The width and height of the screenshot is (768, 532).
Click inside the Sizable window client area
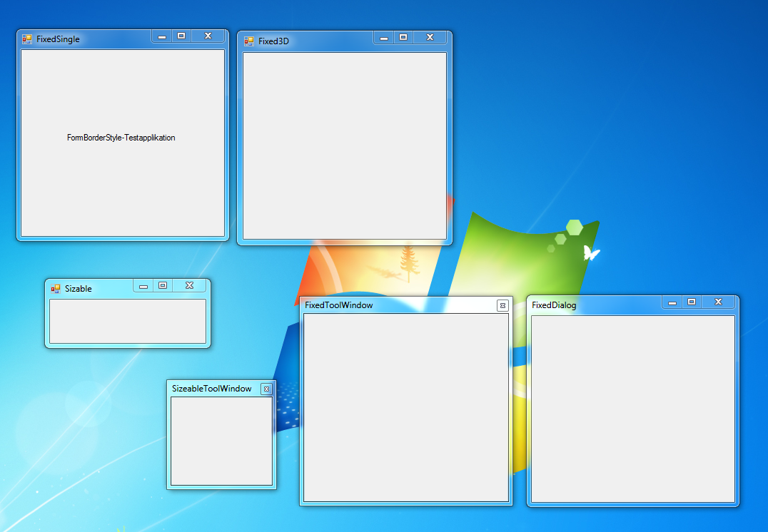pyautogui.click(x=128, y=322)
